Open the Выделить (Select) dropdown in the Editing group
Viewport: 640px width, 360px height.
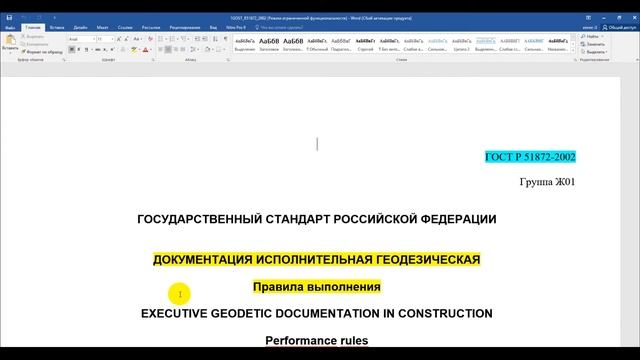594,52
